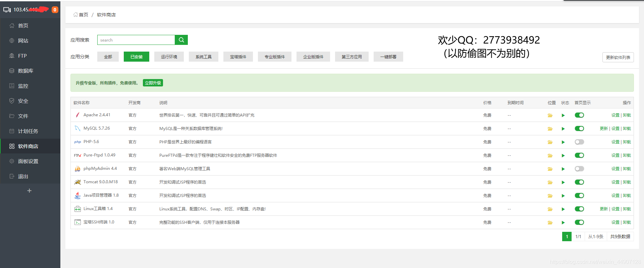The image size is (644, 268).
Task: Toggle homepage display for 宝塔SSH终端 1.0
Action: [x=579, y=222]
